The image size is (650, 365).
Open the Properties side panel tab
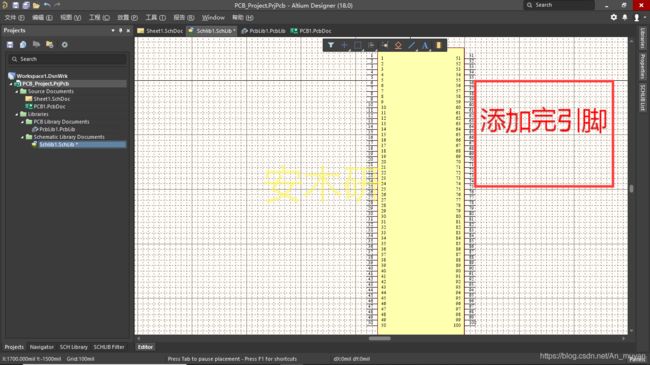pos(643,66)
